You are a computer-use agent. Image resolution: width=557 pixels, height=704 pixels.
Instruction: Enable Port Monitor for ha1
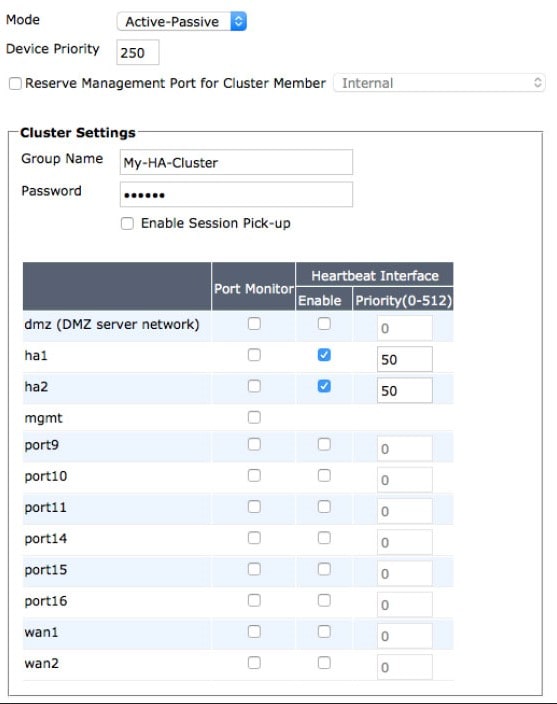click(x=254, y=355)
